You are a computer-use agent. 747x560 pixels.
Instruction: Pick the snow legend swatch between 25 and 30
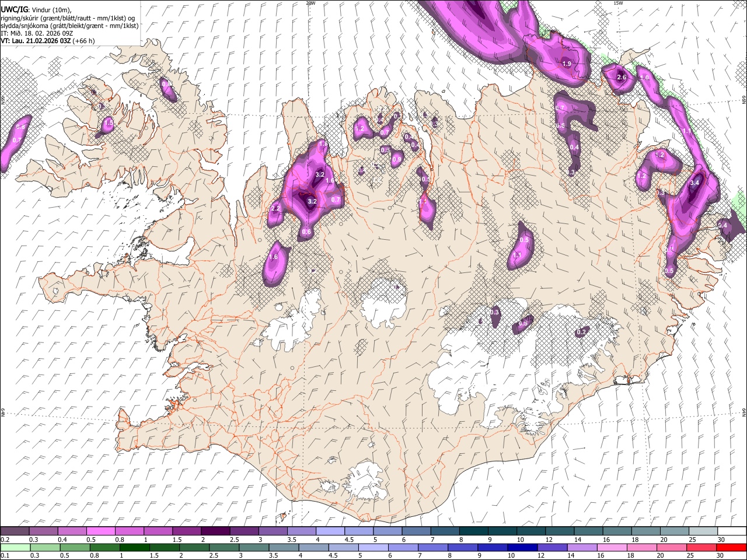click(x=704, y=531)
